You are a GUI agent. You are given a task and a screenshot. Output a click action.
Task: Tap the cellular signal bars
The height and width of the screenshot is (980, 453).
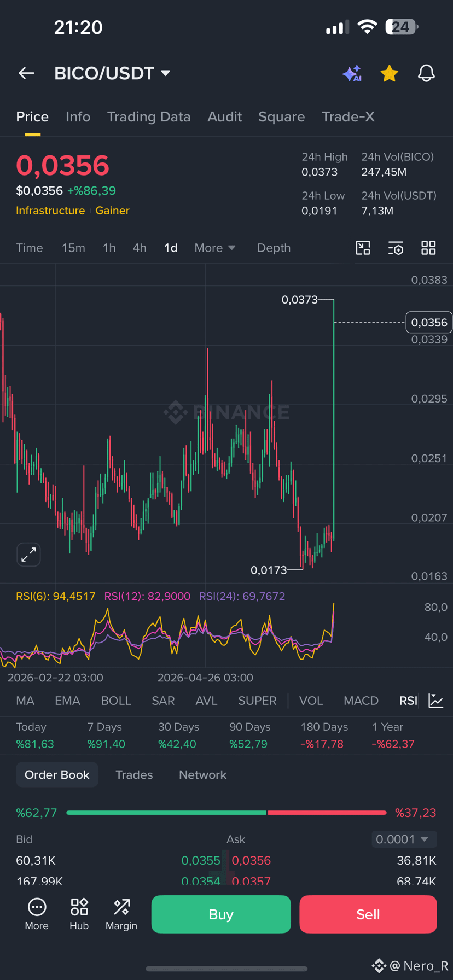[x=337, y=27]
